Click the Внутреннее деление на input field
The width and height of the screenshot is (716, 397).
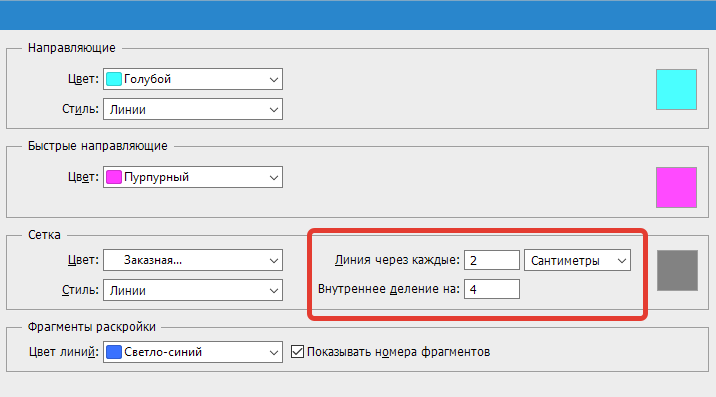[492, 289]
